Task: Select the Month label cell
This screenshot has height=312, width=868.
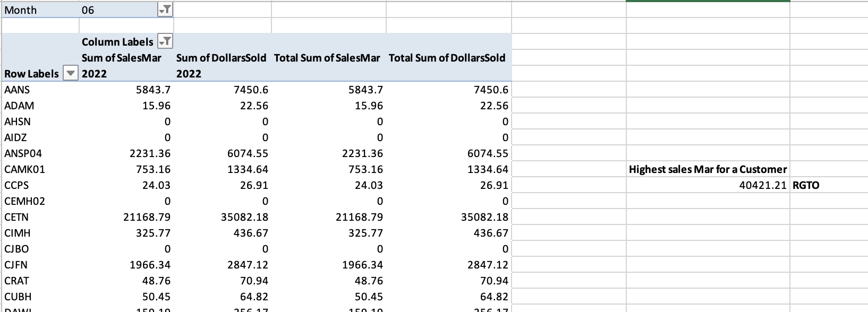Action: pyautogui.click(x=21, y=10)
